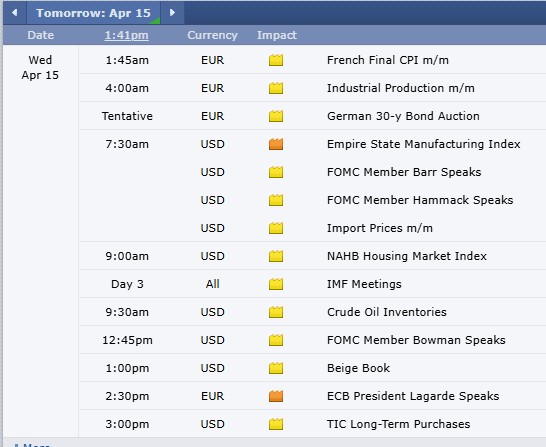Click the Date column header

coord(41,35)
